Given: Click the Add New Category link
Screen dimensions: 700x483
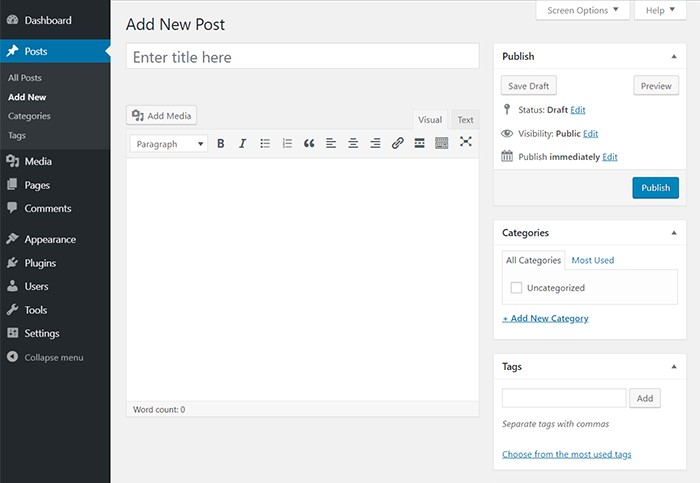Looking at the screenshot, I should (x=545, y=318).
